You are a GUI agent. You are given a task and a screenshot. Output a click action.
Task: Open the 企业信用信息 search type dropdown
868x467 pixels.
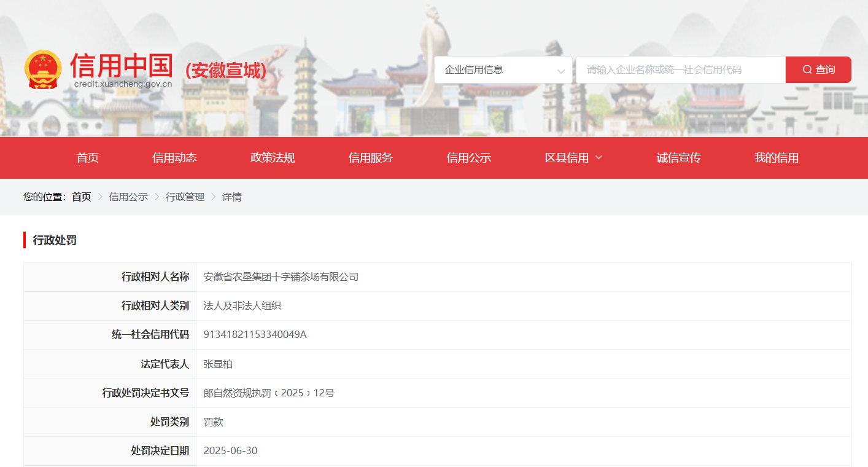[x=503, y=70]
